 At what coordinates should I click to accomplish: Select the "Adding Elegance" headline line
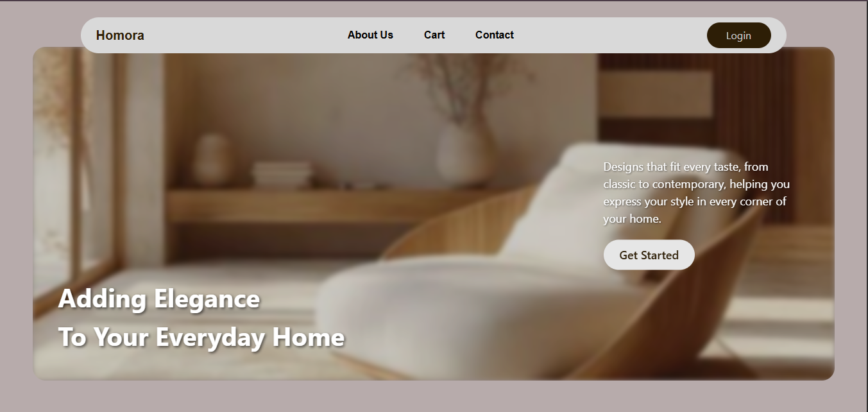(159, 299)
